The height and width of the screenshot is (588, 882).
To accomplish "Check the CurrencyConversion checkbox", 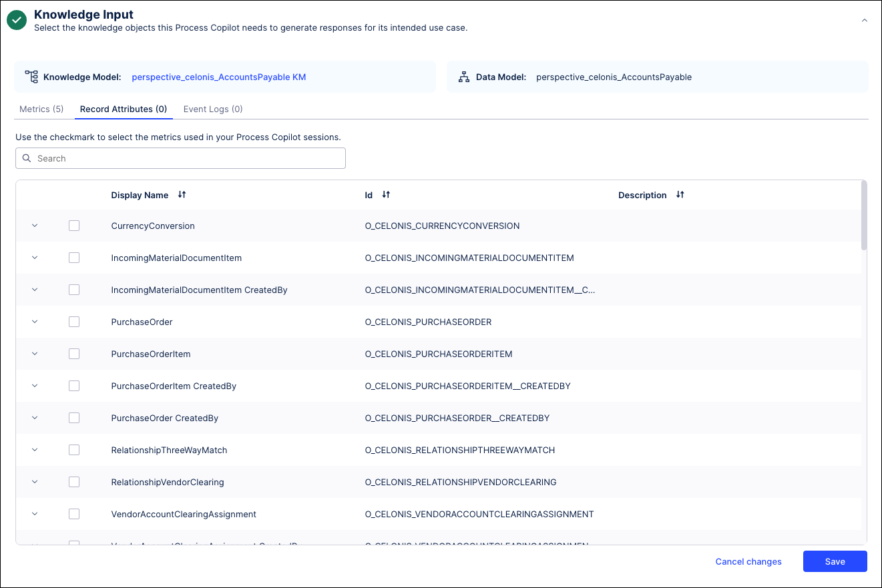I will (74, 226).
